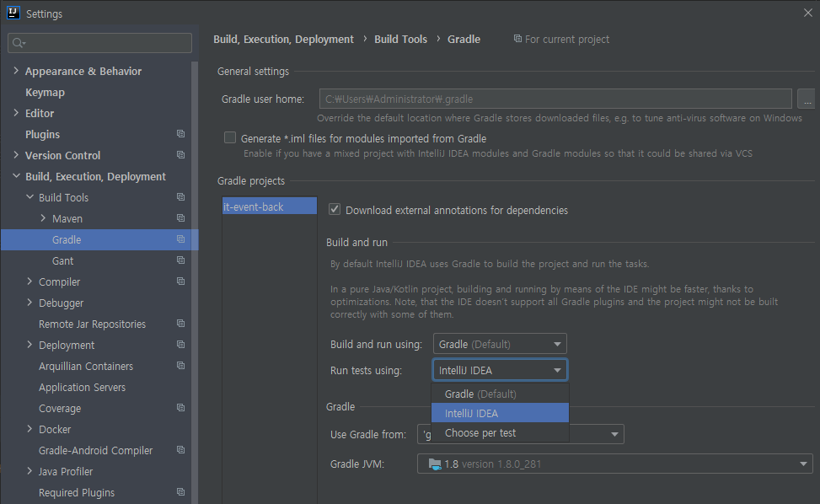Open the Plugins settings page
The width and height of the screenshot is (820, 504).
(42, 134)
